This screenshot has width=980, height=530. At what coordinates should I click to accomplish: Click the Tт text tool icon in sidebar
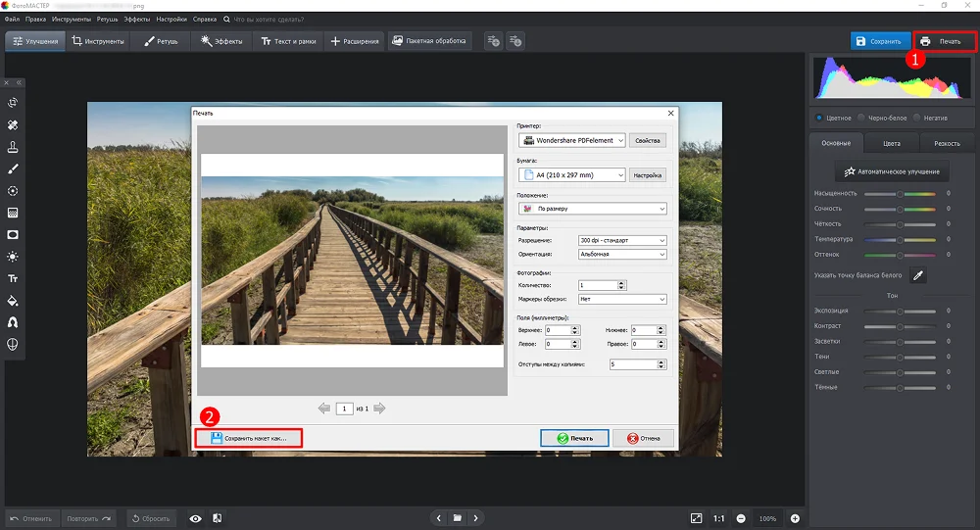coord(13,279)
